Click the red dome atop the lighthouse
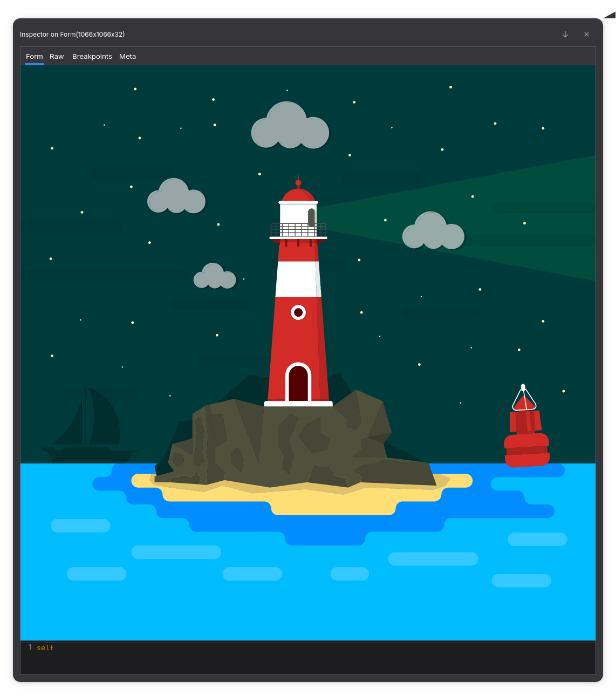Image resolution: width=616 pixels, height=696 pixels. 298,194
